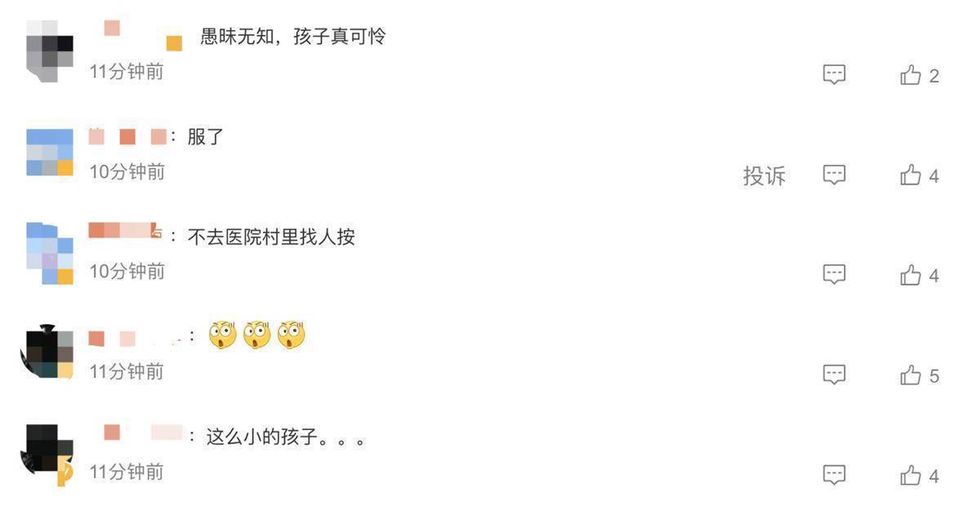Open avatar of 这么小的孩子 commenter
Viewport: 980px width, 524px height.
point(47,453)
